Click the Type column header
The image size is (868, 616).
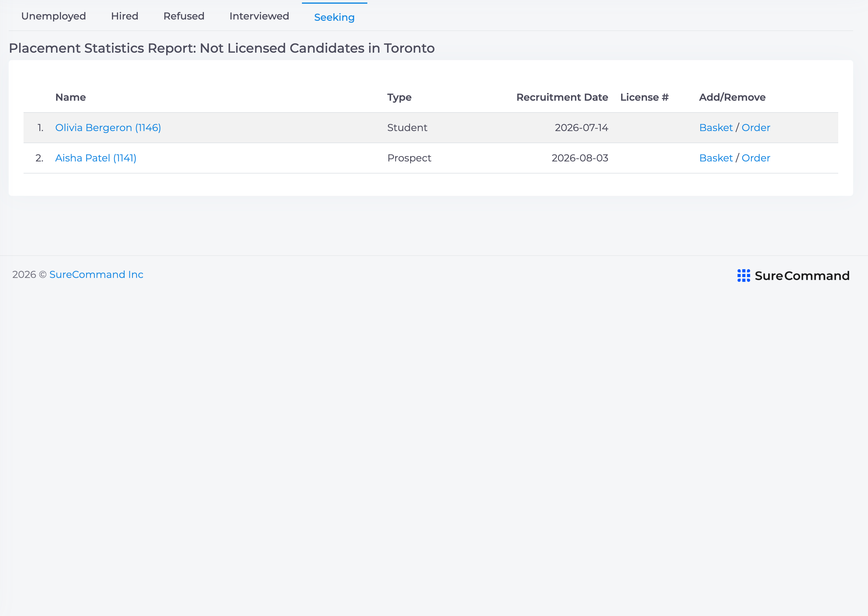(399, 97)
